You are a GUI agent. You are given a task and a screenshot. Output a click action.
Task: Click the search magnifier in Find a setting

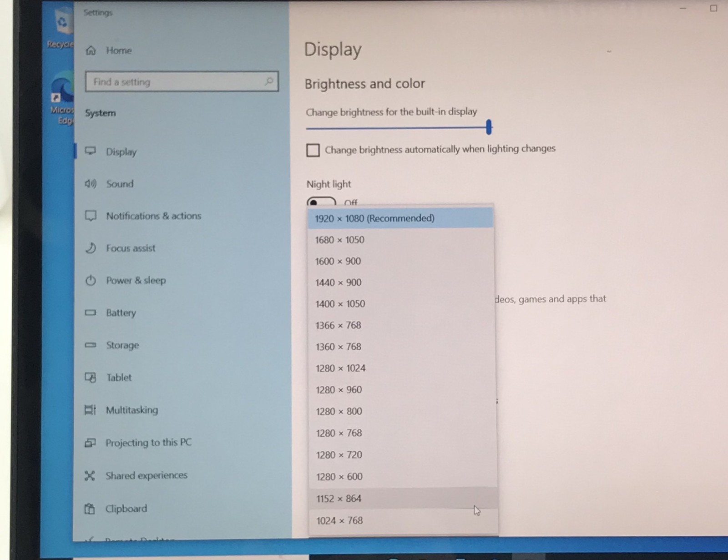pyautogui.click(x=269, y=81)
